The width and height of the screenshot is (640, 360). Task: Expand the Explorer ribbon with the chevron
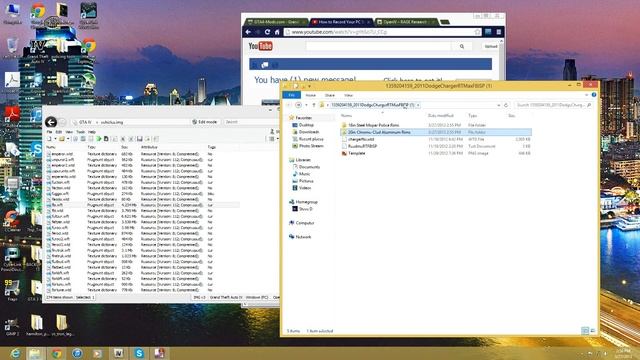tap(587, 95)
